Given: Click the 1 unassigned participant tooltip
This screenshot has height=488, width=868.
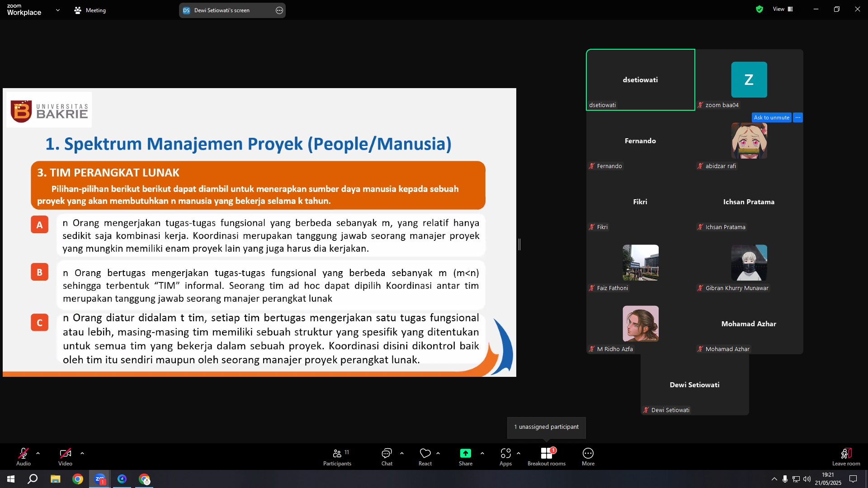Looking at the screenshot, I should [546, 427].
